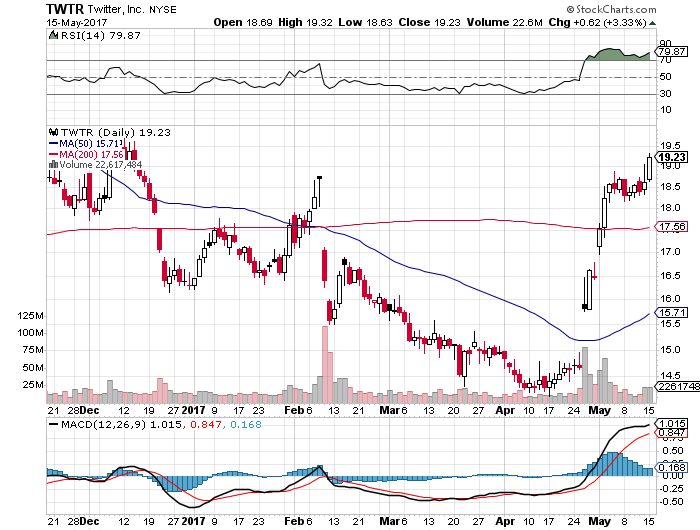The height and width of the screenshot is (530, 700).
Task: Click the Chg +0.62 (+3.33%) value
Action: (597, 22)
